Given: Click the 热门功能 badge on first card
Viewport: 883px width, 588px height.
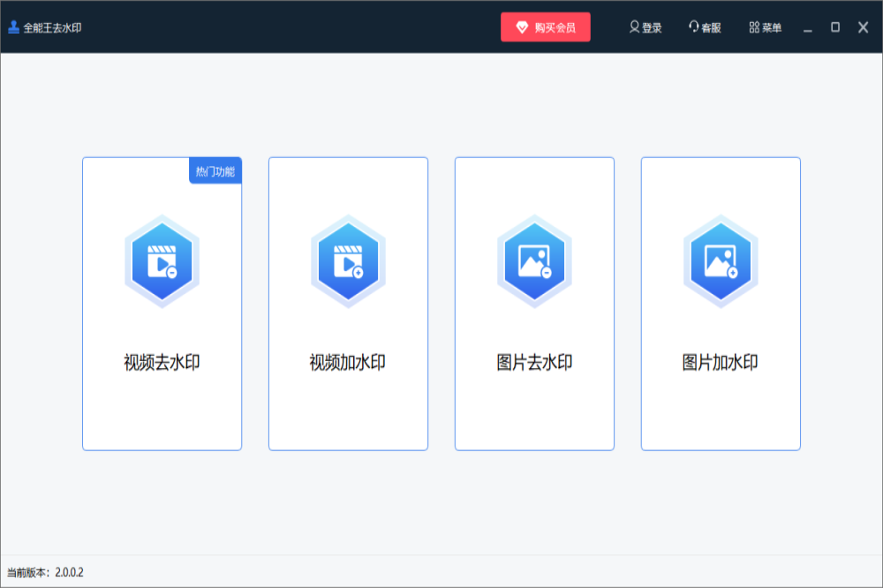Looking at the screenshot, I should (x=215, y=171).
